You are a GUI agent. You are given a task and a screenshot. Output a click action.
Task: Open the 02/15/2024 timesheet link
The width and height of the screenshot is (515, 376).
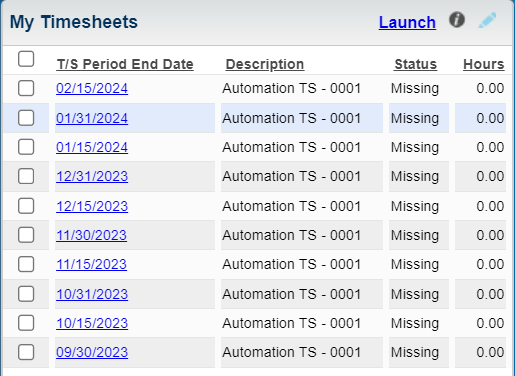click(92, 89)
